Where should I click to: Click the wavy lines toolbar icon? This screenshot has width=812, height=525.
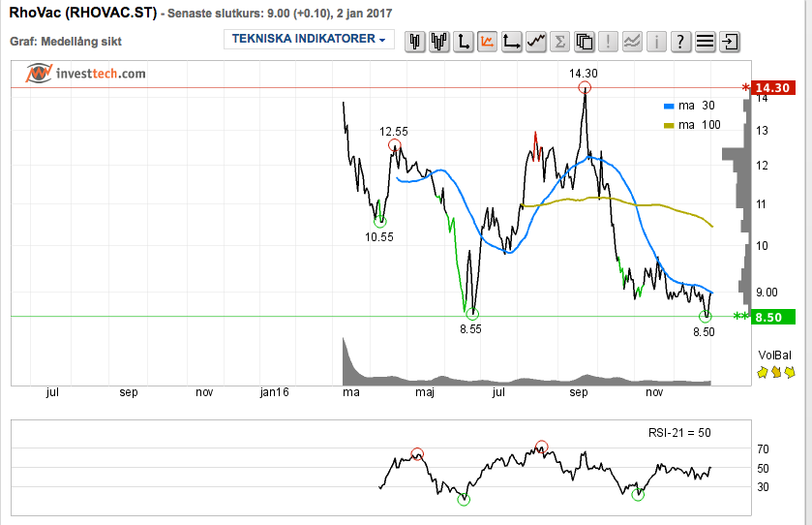(x=632, y=42)
